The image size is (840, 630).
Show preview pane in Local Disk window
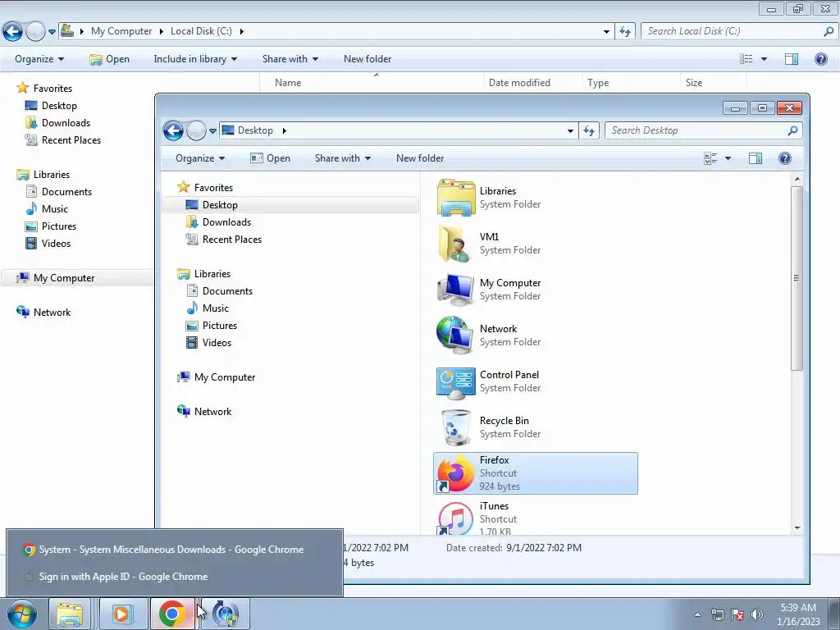(x=792, y=59)
